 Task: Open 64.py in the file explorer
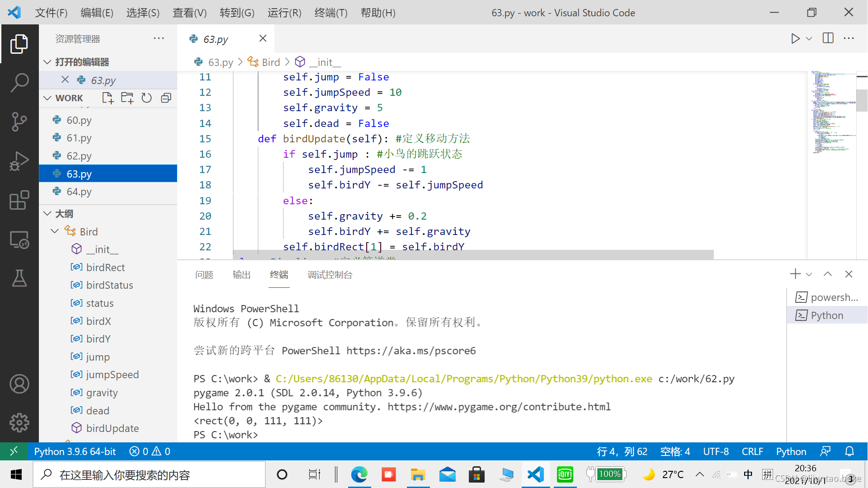pyautogui.click(x=79, y=192)
